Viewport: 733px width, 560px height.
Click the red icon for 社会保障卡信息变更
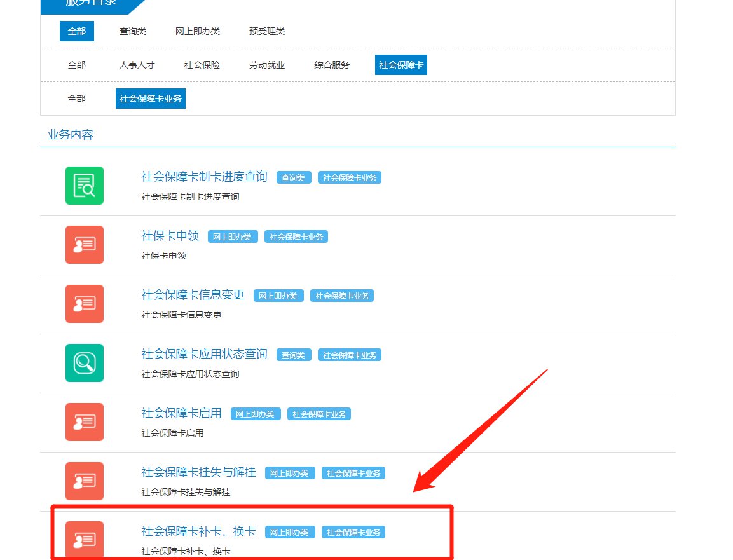[84, 304]
